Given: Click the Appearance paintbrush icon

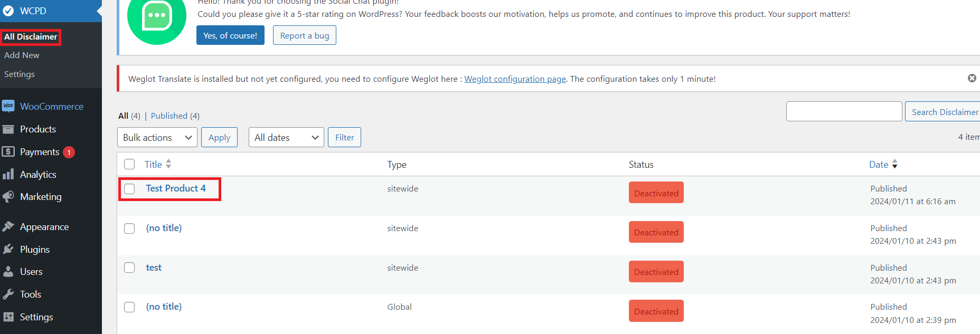Looking at the screenshot, I should tap(8, 227).
